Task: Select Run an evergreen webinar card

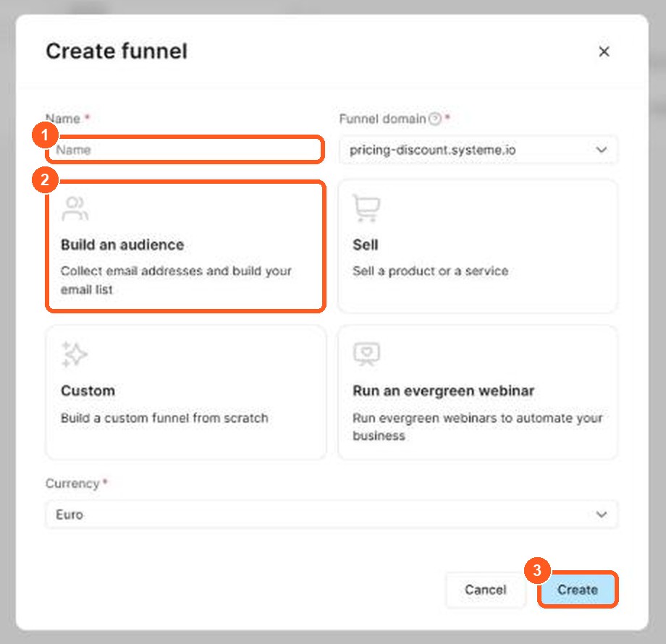Action: 477,392
